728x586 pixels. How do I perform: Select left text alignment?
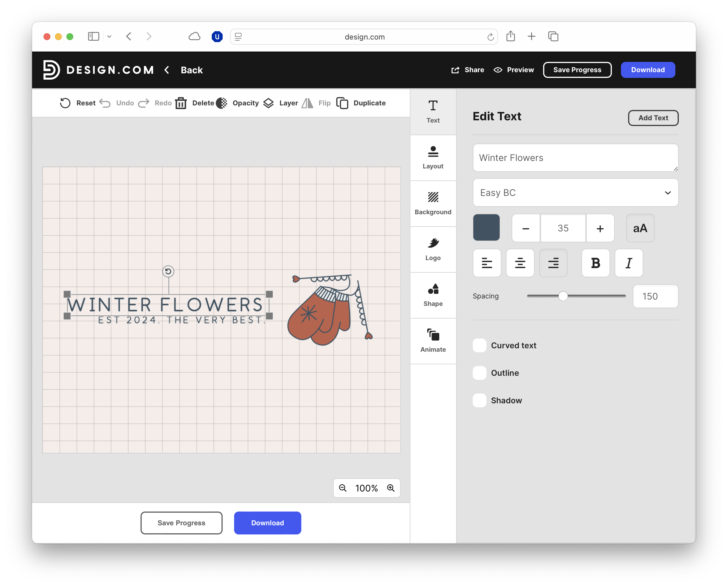click(486, 263)
